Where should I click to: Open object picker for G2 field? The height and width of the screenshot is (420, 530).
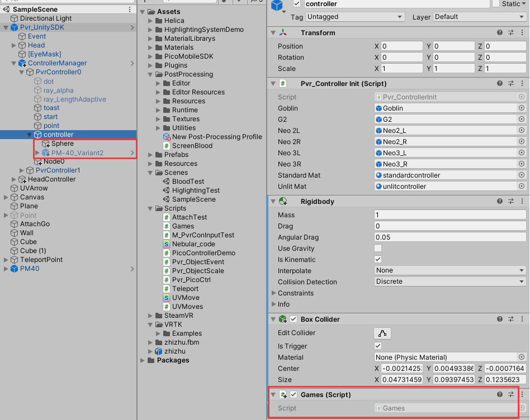pos(522,119)
